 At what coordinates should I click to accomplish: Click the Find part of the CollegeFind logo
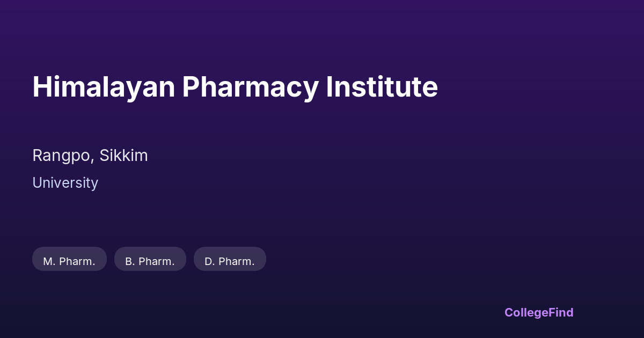561,312
